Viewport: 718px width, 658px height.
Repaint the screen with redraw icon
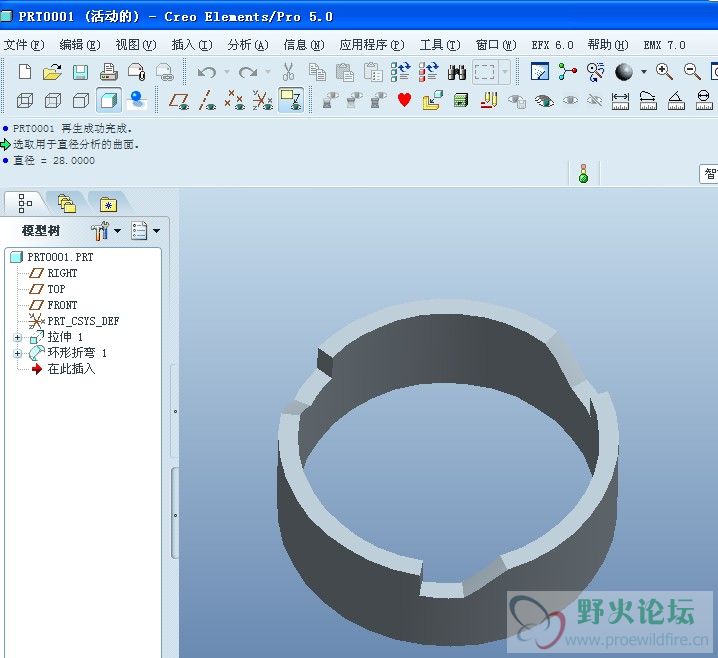(539, 71)
